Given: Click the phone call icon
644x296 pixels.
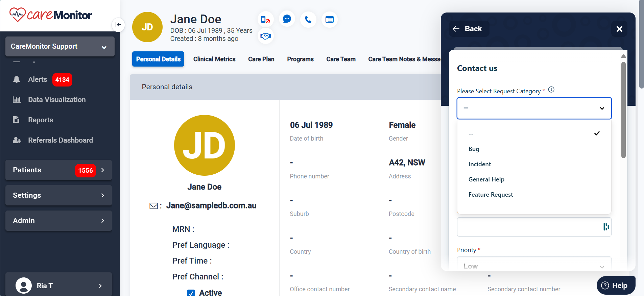Looking at the screenshot, I should point(308,20).
